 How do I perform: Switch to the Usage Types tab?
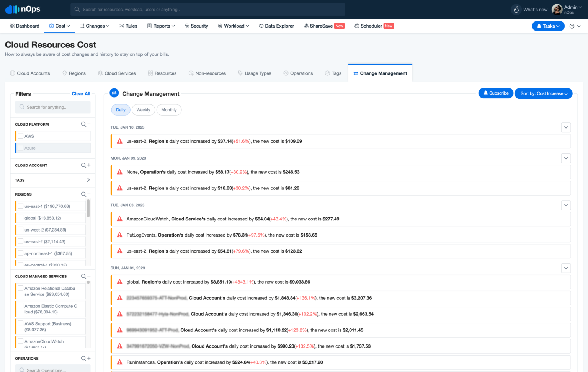[x=255, y=73]
